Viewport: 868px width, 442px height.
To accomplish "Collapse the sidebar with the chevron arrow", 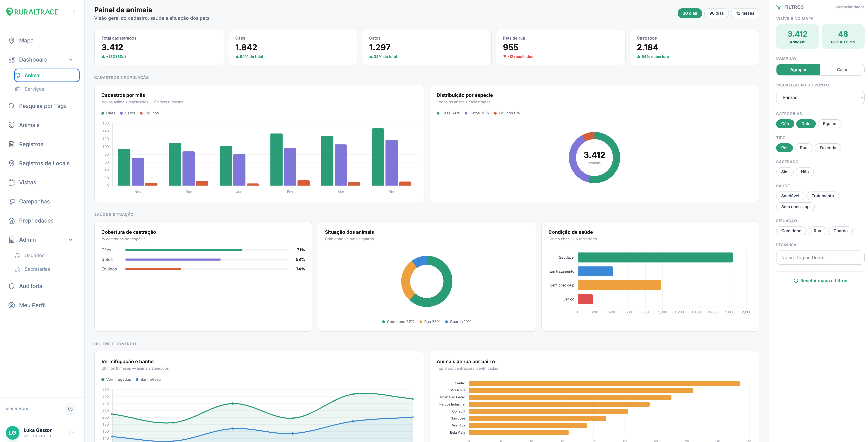I will (x=74, y=12).
